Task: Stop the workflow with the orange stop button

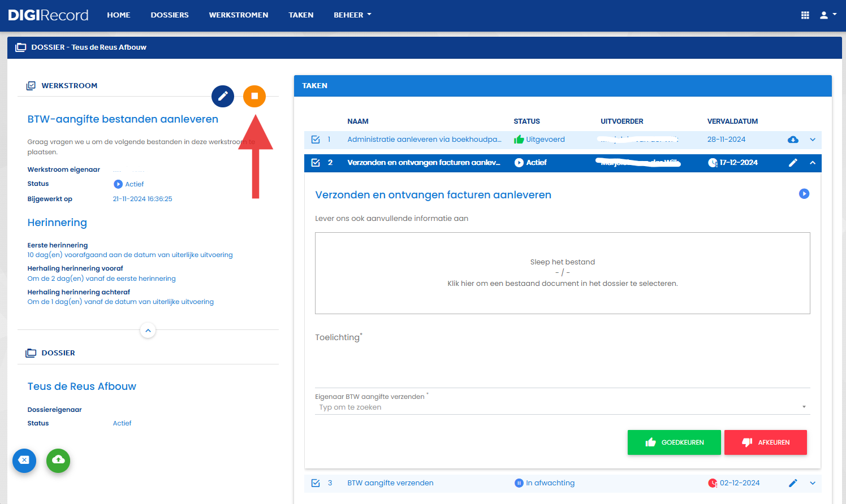Action: [x=254, y=96]
